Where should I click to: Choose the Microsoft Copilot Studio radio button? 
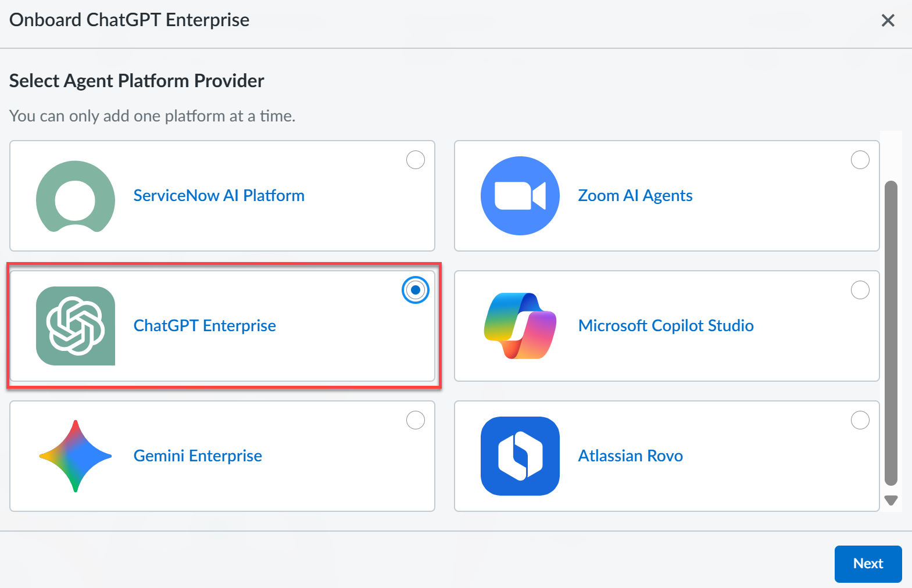point(860,290)
